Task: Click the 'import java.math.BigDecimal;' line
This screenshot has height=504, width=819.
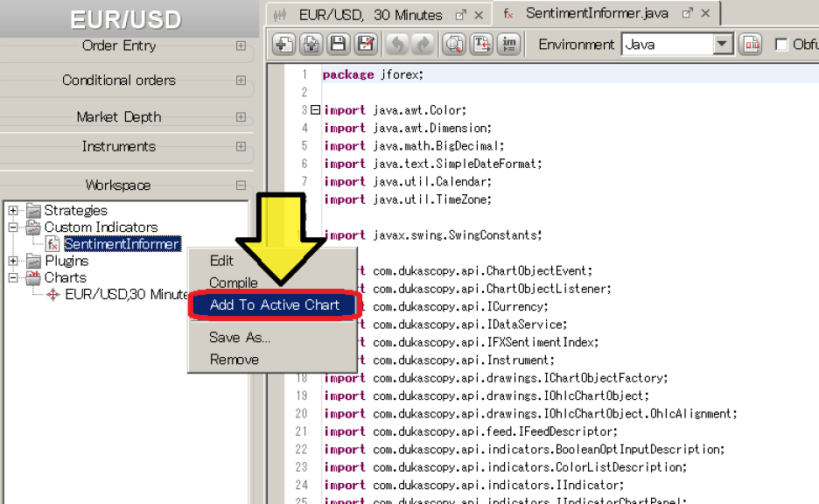Action: pos(414,146)
